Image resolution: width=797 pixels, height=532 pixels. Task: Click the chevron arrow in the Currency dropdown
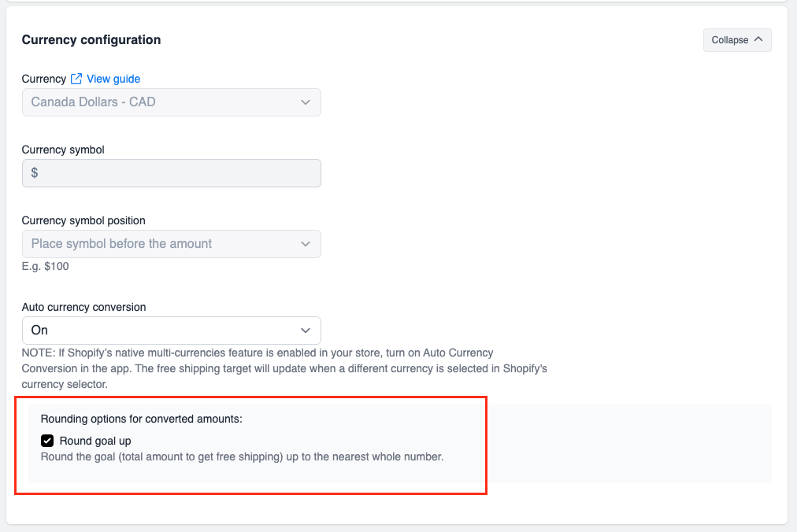coord(306,102)
